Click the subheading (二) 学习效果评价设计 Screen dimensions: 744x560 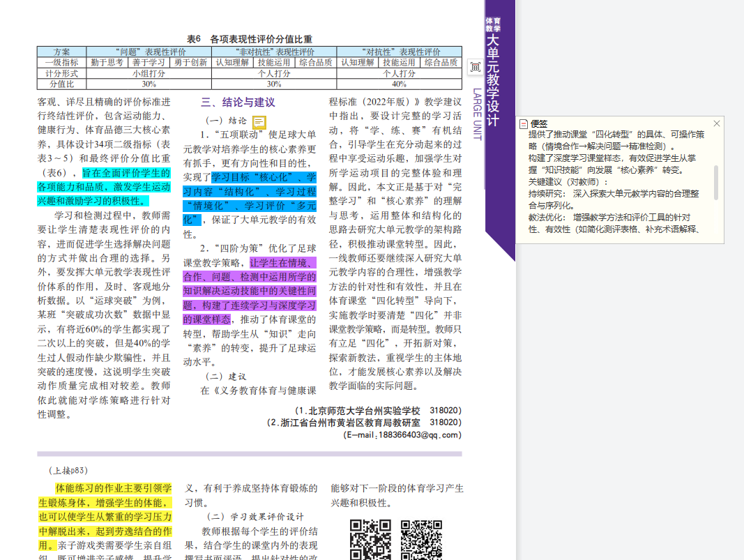255,517
